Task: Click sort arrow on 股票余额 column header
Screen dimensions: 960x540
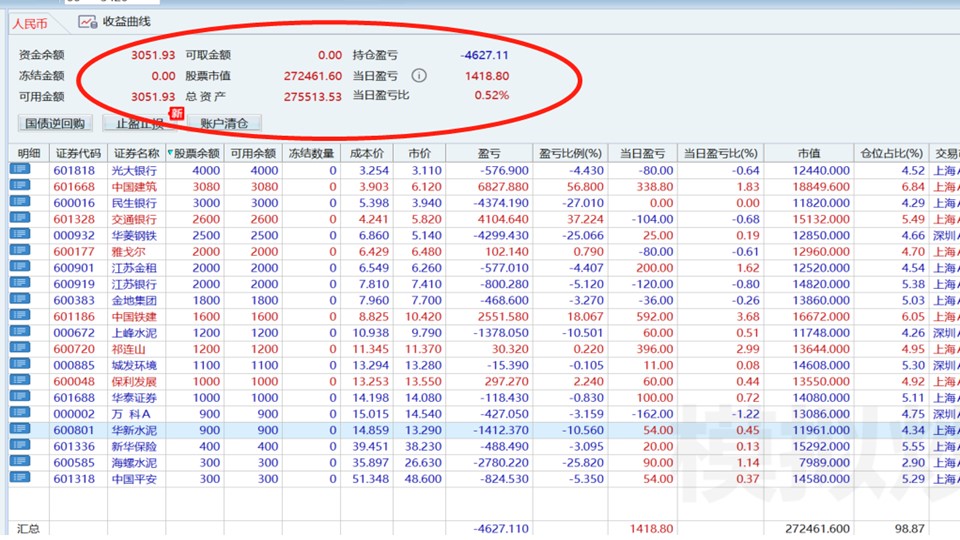Action: (x=171, y=153)
